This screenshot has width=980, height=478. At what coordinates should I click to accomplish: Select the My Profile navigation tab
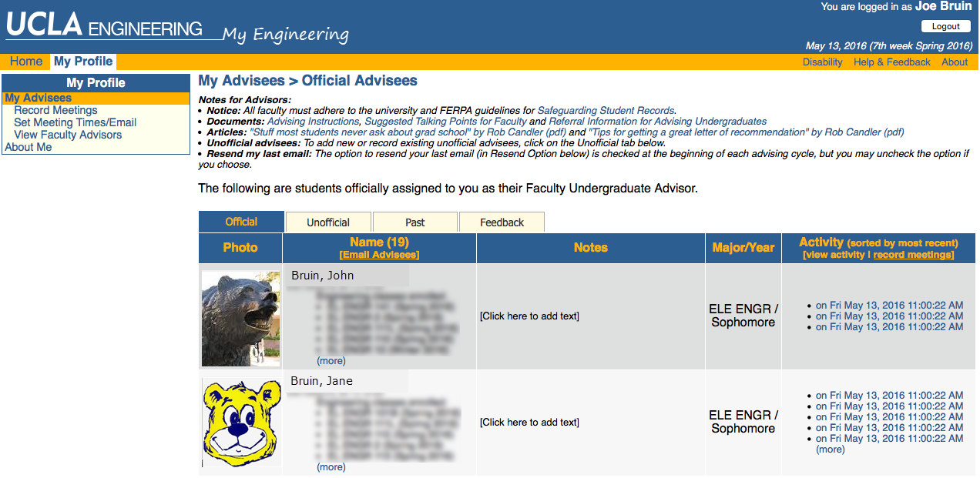coord(83,62)
